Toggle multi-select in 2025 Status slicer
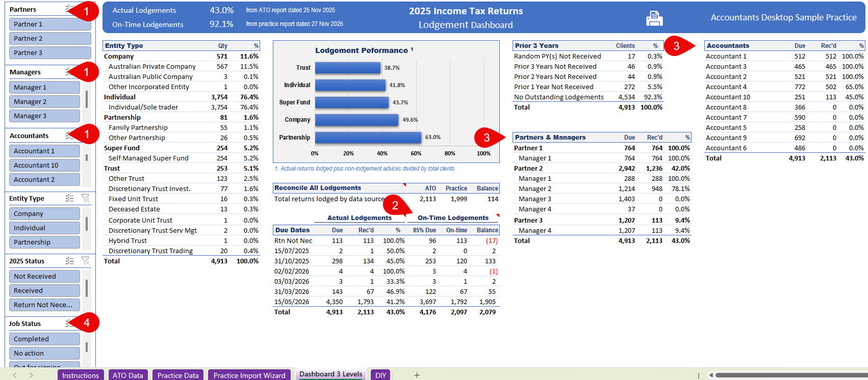Viewport: 868px width, 380px height. coord(70,261)
